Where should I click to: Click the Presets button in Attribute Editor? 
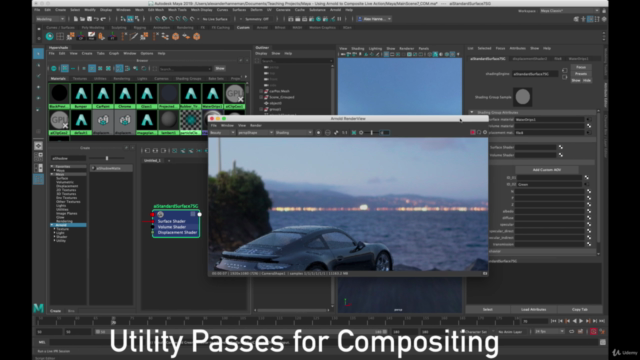click(581, 74)
